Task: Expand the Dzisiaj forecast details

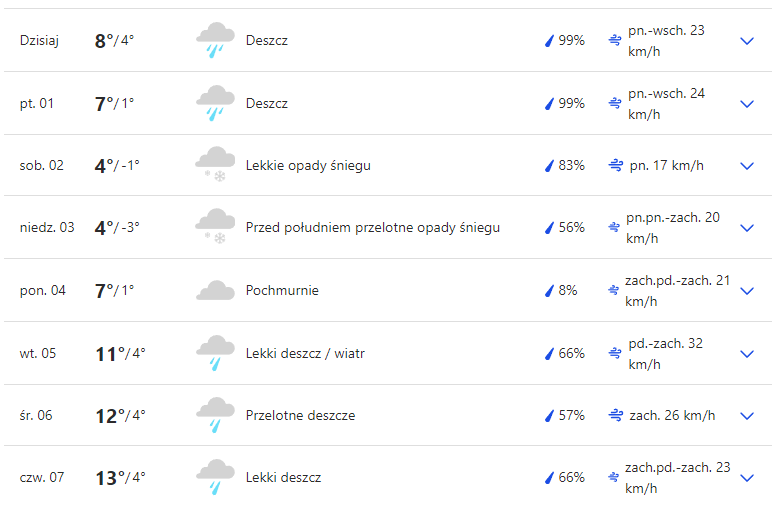Action: 746,41
